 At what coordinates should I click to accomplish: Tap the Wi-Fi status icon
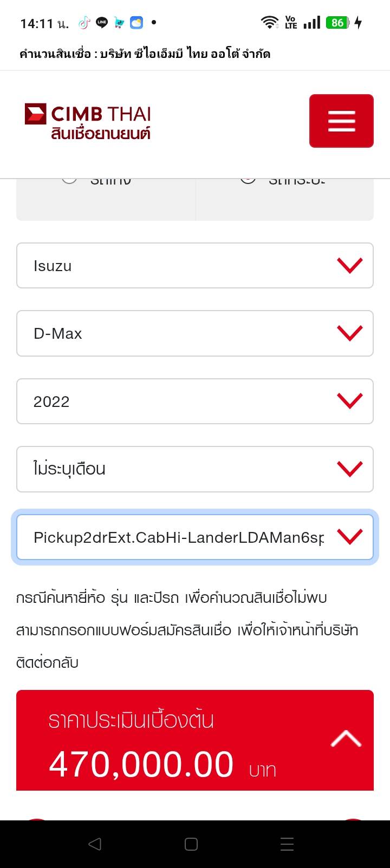[x=269, y=23]
